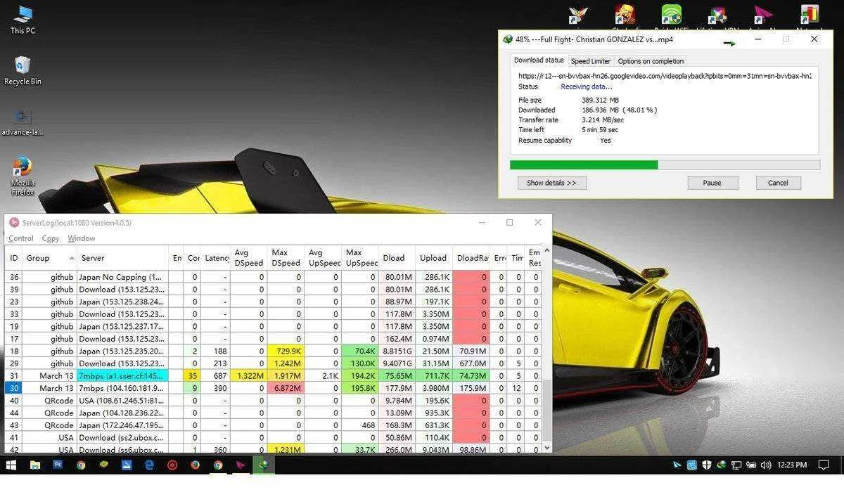This screenshot has width=844, height=504.
Task: Click the paper plane icon in system tray
Action: (x=677, y=465)
